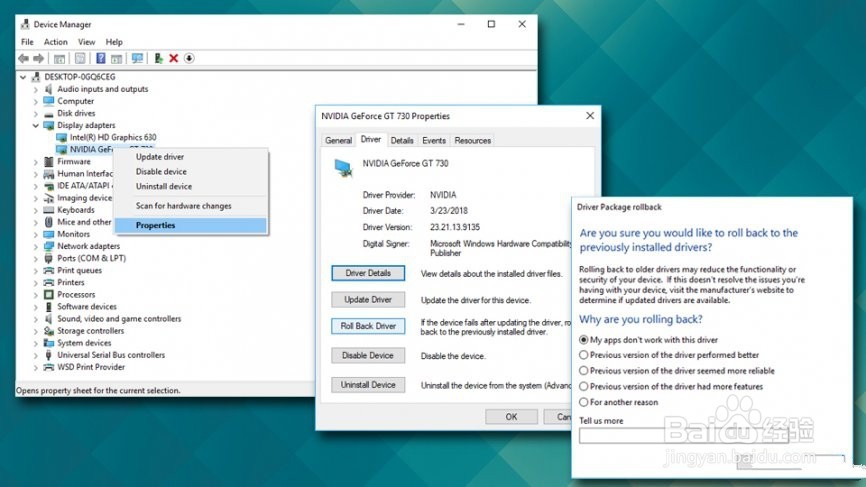Click the Driver Details button
Screen dimensions: 866x487
coord(368,273)
